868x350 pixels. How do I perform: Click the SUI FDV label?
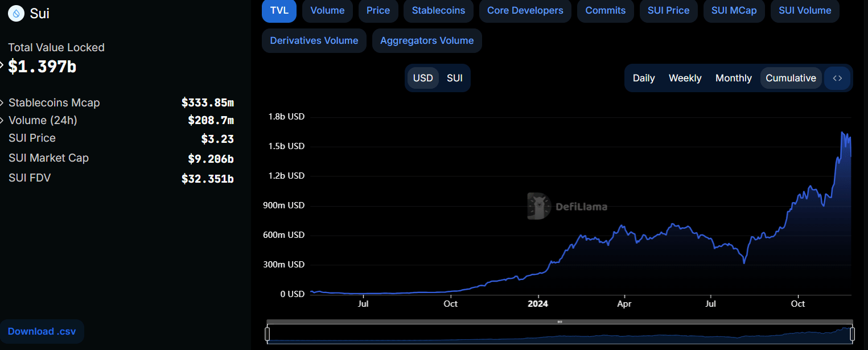30,178
